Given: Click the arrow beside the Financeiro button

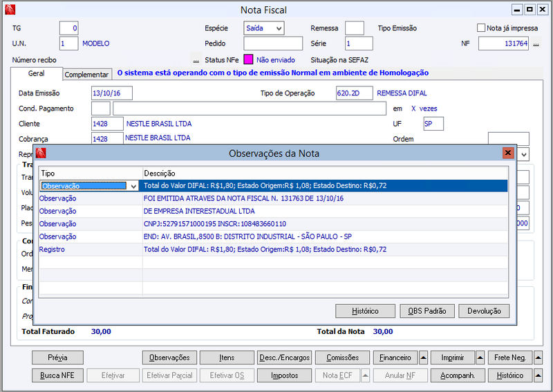Looking at the screenshot, I should [423, 357].
